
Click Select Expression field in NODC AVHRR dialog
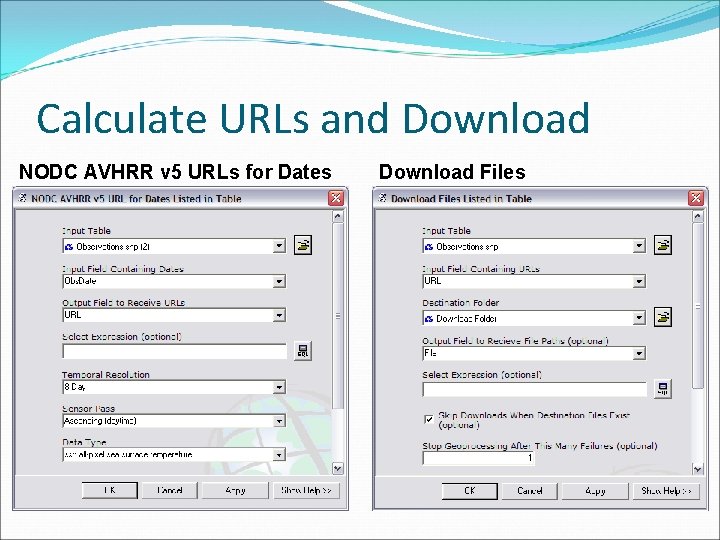pyautogui.click(x=174, y=351)
